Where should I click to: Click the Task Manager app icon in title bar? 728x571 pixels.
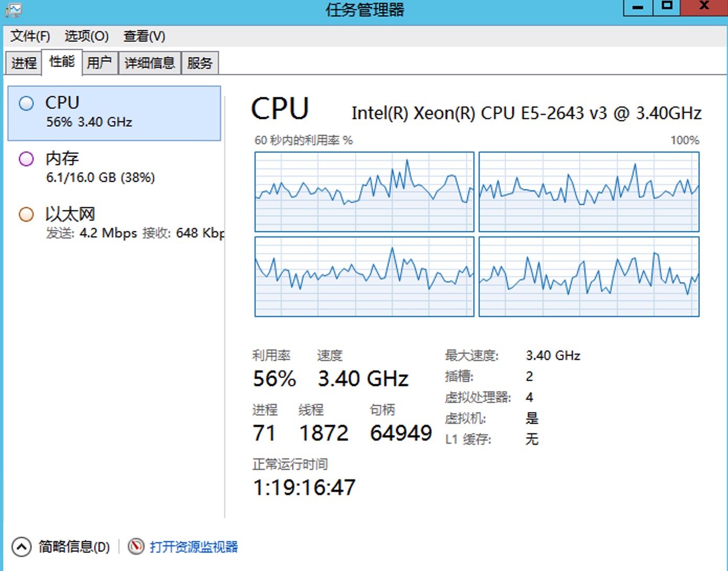point(14,9)
